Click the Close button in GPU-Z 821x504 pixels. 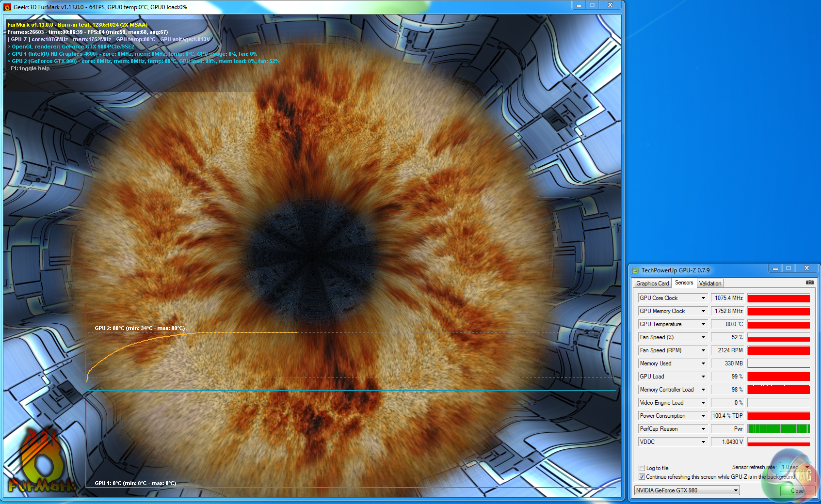pos(797,491)
